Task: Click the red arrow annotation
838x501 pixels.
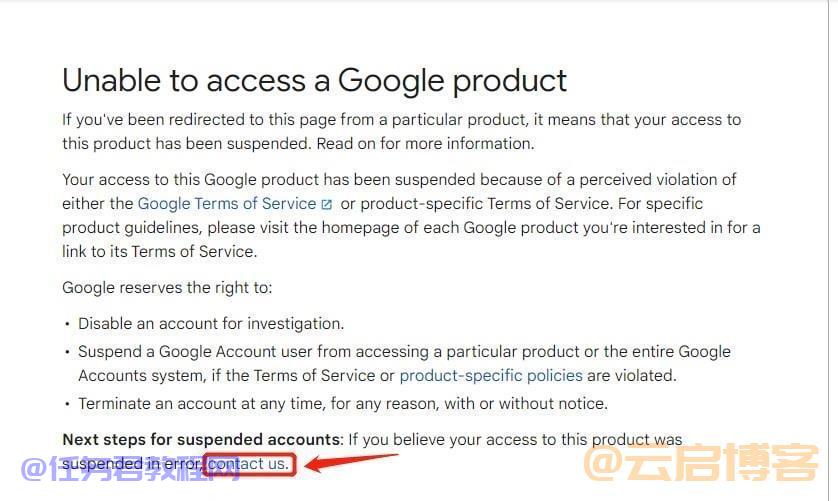Action: (353, 463)
